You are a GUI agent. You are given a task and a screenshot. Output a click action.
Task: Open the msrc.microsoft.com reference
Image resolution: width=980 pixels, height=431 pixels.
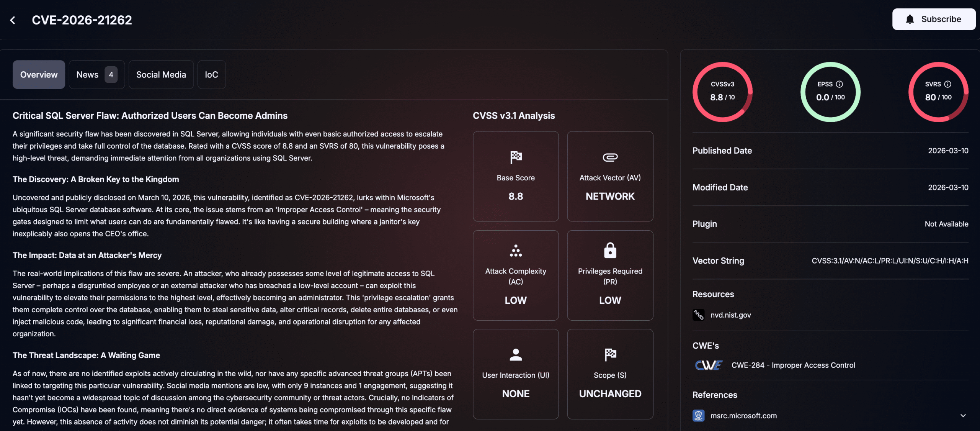coord(743,416)
